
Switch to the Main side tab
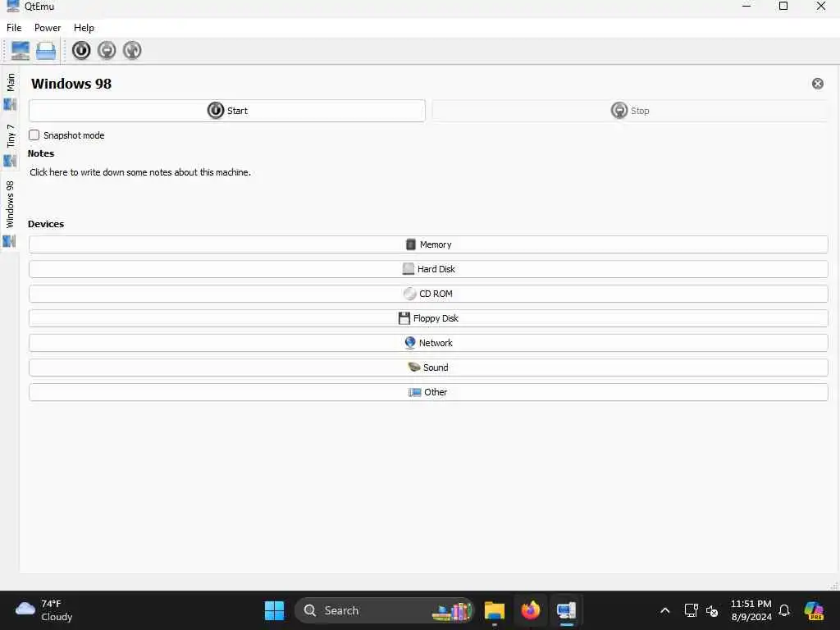pyautogui.click(x=10, y=92)
